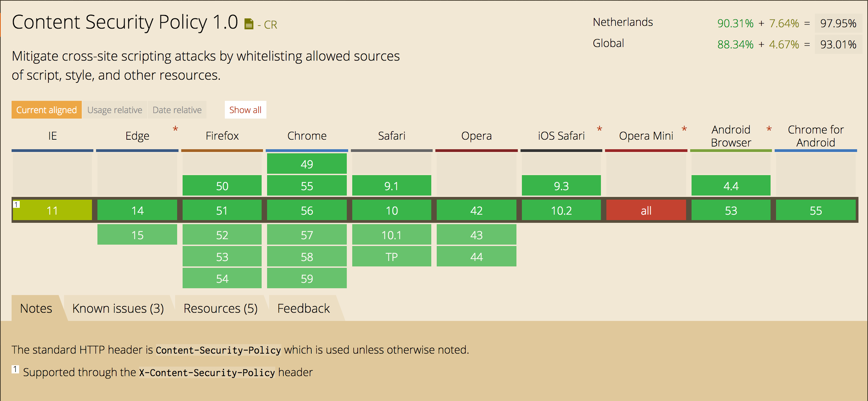The height and width of the screenshot is (401, 868).
Task: Click the Firefox column header
Action: tap(222, 136)
